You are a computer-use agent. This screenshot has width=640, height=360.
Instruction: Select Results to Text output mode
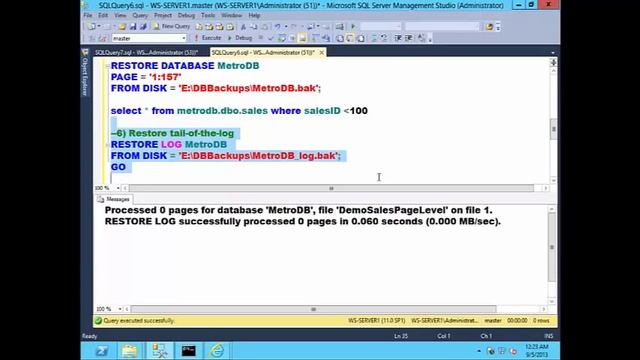(340, 38)
